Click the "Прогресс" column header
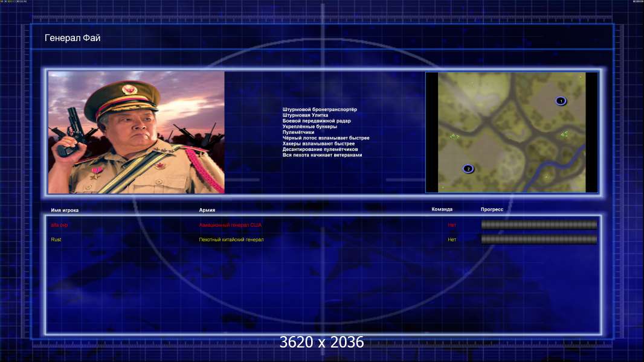 492,209
